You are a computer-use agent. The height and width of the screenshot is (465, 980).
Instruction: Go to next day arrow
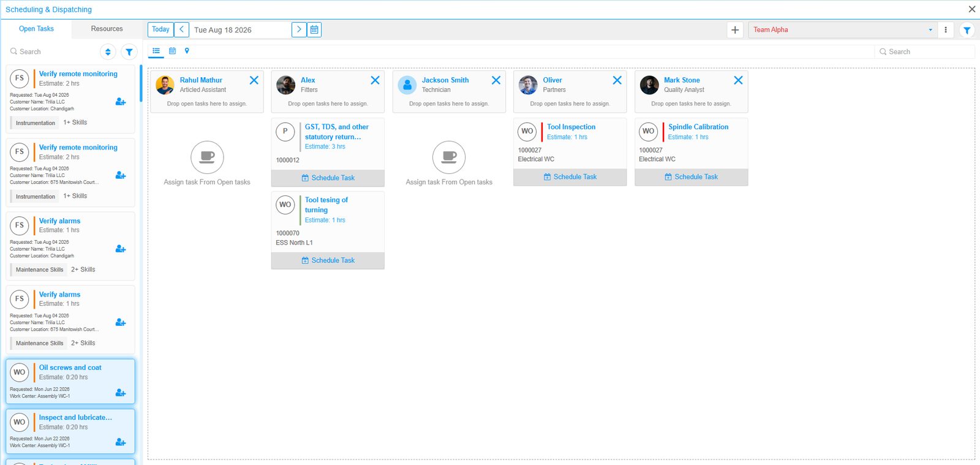point(299,29)
